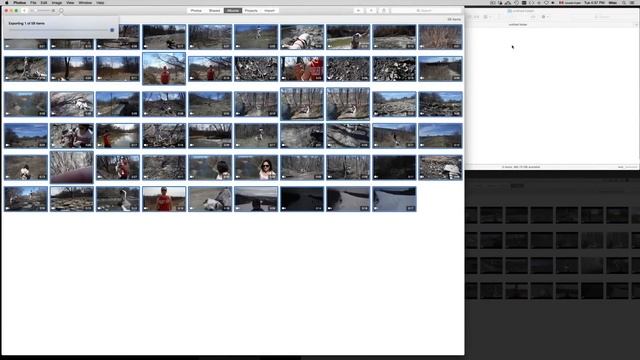Open Notification Center in menu bar
Viewport: 640px width, 360px height.
point(633,2)
